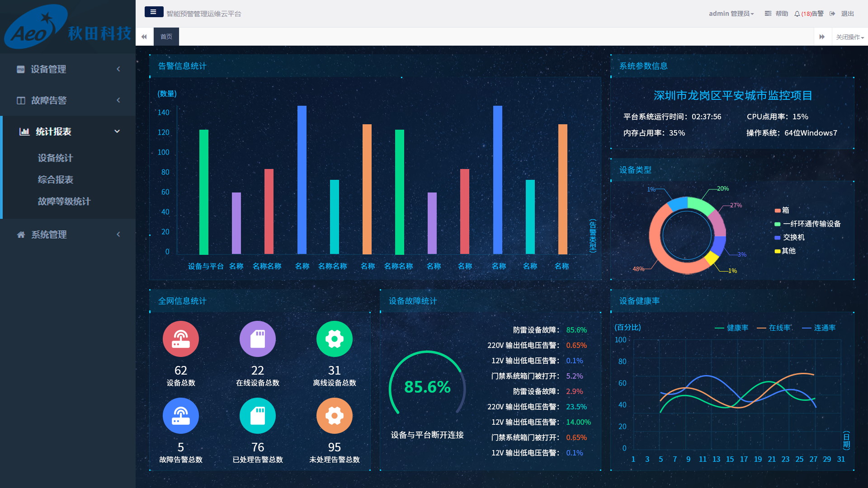868x488 pixels.
Task: Click the teal 已处理告警总数 card icon
Action: tap(258, 416)
